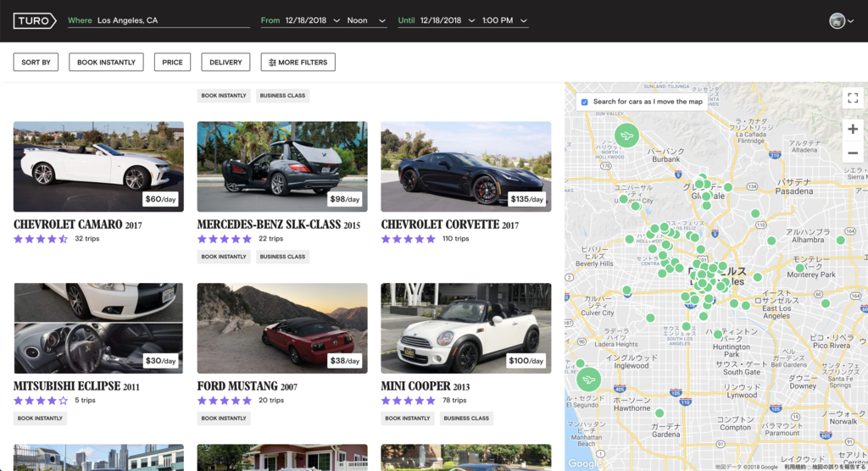
Task: Open the Chevrolet Camaro car photo
Action: [x=98, y=167]
